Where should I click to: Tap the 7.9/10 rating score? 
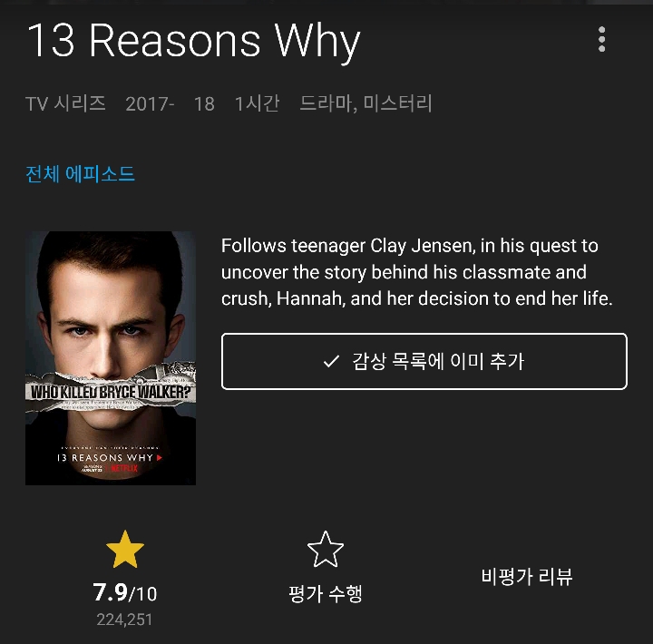coord(124,592)
